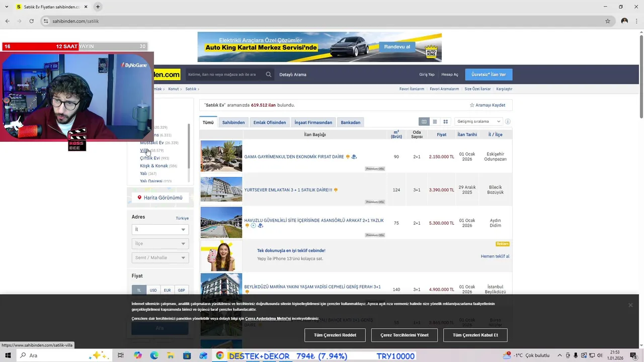Reload the page with browser refresh icon
Image resolution: width=644 pixels, height=362 pixels.
tap(31, 21)
